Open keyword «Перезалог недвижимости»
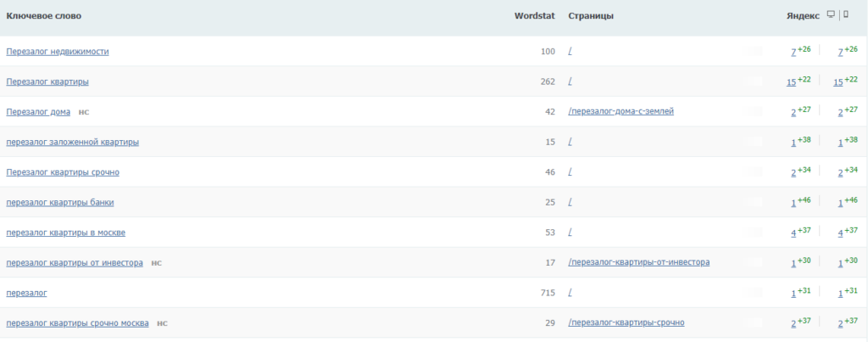 pyautogui.click(x=57, y=52)
